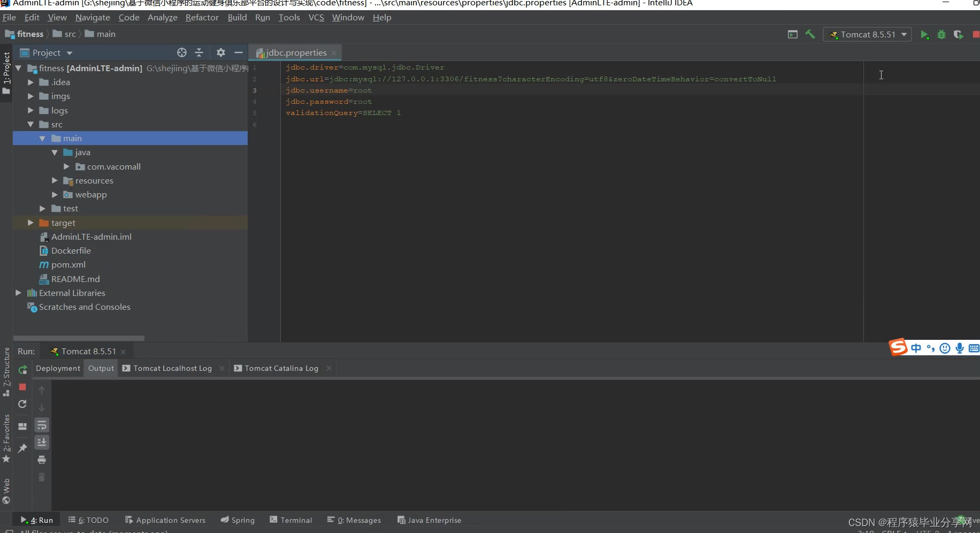Click the Sogou microphone icon
The width and height of the screenshot is (980, 533).
(960, 348)
